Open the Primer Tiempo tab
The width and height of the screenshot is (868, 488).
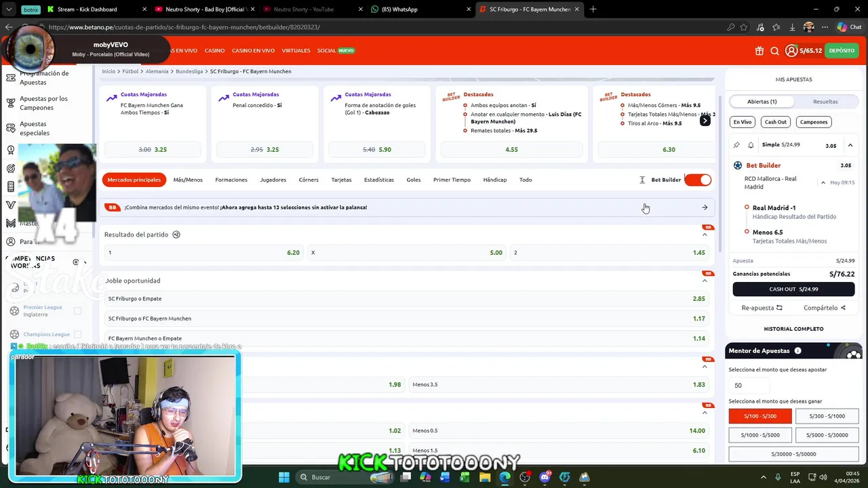tap(452, 180)
